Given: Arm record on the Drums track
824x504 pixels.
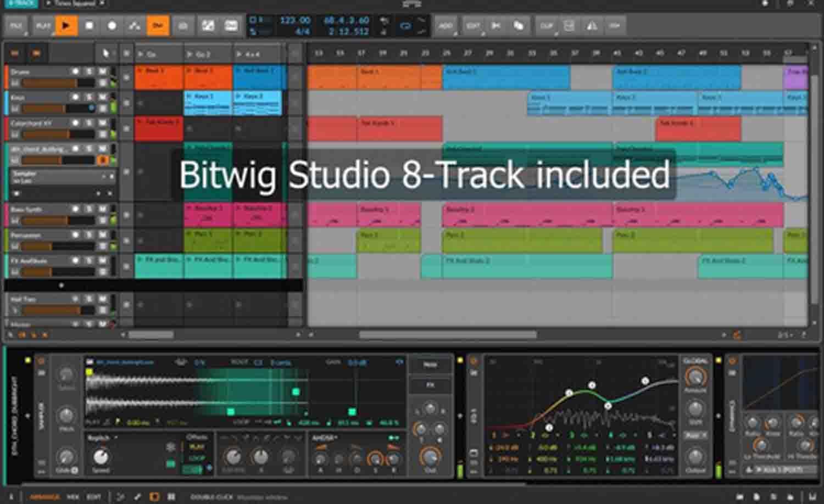Looking at the screenshot, I should click(76, 71).
